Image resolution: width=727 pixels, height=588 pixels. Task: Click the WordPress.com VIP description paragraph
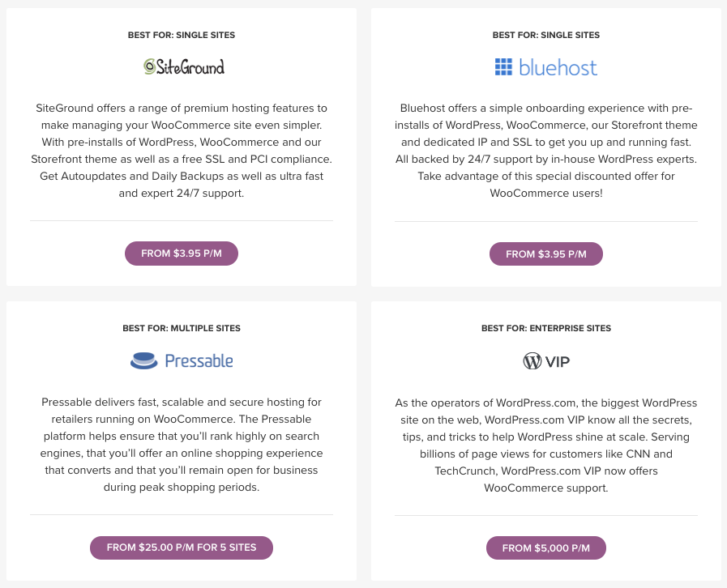coord(546,445)
